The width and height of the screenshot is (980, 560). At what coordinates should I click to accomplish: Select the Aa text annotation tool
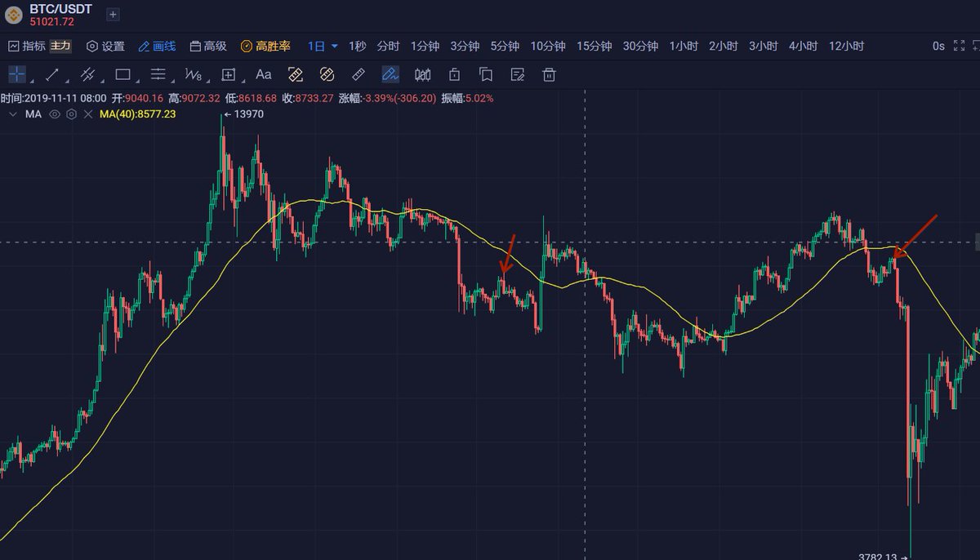(263, 74)
